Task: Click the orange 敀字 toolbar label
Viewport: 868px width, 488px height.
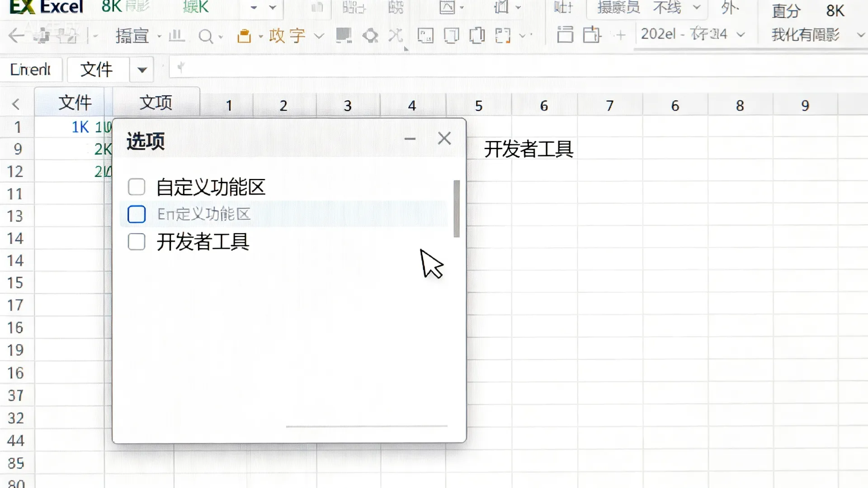Action: pyautogui.click(x=287, y=35)
